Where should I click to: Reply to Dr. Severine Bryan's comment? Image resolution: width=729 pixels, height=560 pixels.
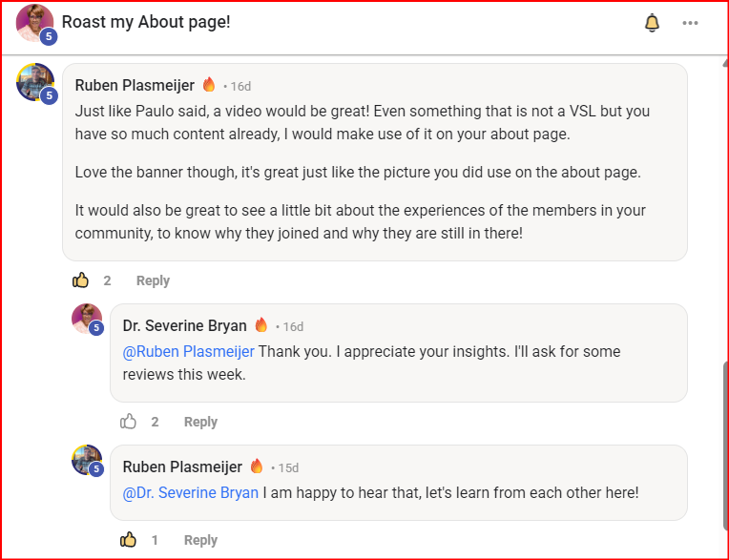[200, 422]
